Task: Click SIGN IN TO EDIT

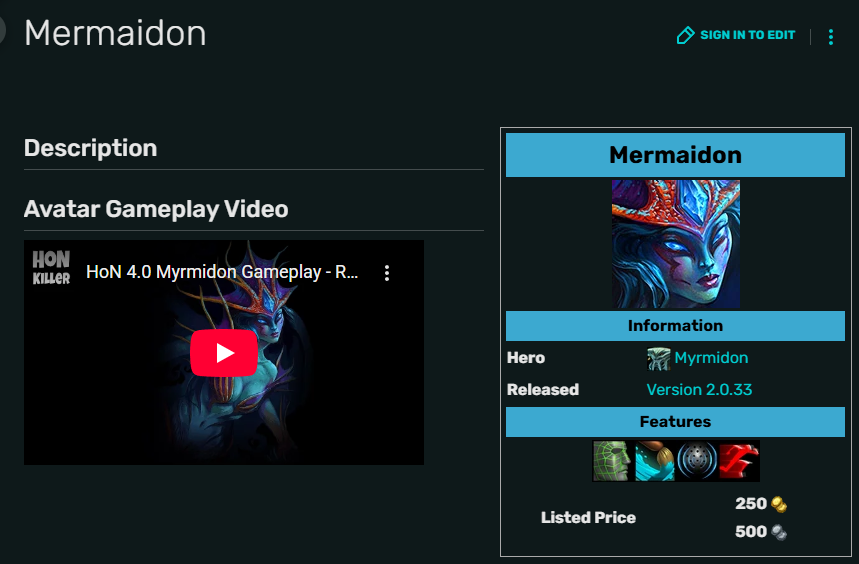Action: pos(747,35)
